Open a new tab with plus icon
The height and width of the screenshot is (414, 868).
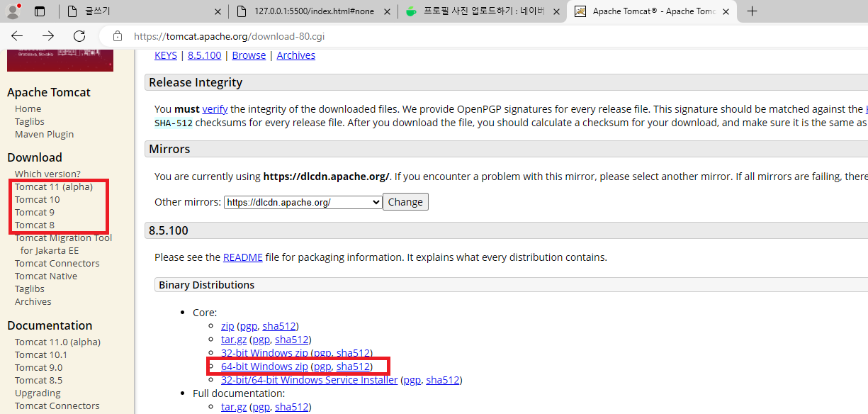(x=753, y=11)
